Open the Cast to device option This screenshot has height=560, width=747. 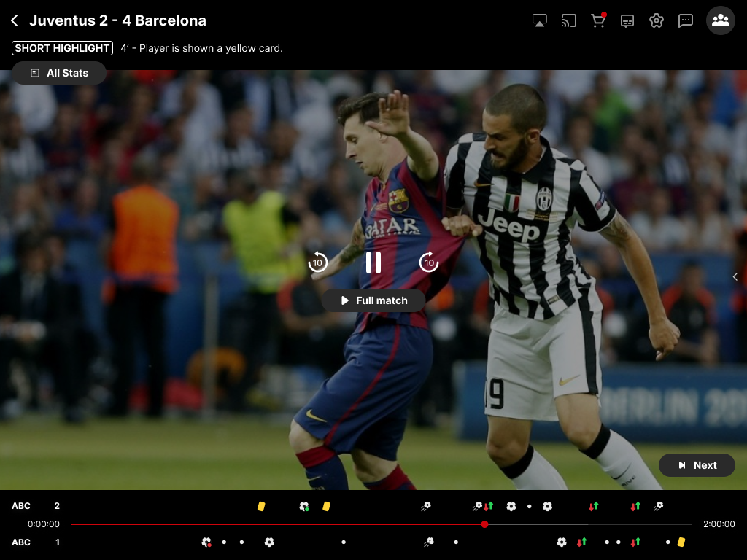[569, 20]
